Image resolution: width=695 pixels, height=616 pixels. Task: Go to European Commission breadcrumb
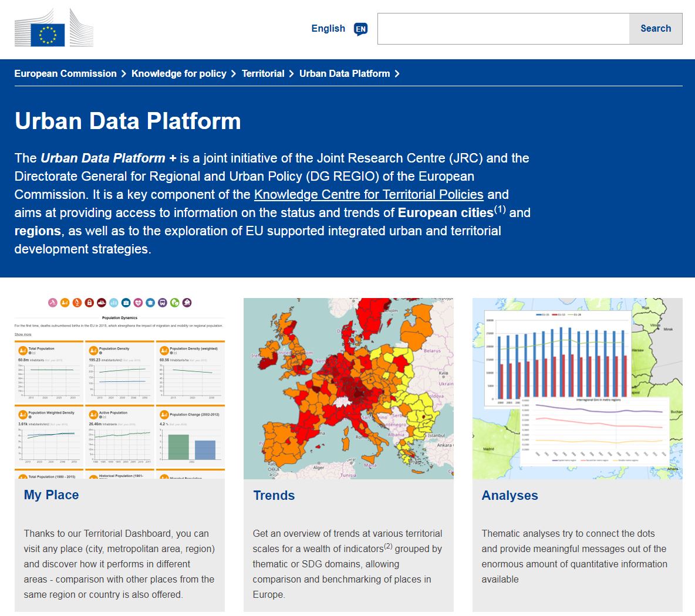(x=65, y=73)
